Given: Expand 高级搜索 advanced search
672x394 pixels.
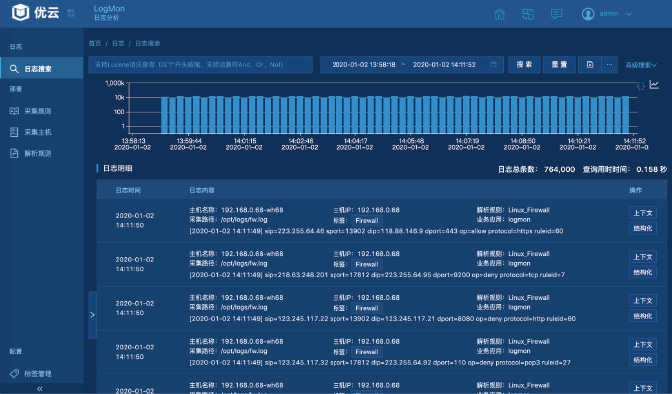Looking at the screenshot, I should (x=641, y=65).
